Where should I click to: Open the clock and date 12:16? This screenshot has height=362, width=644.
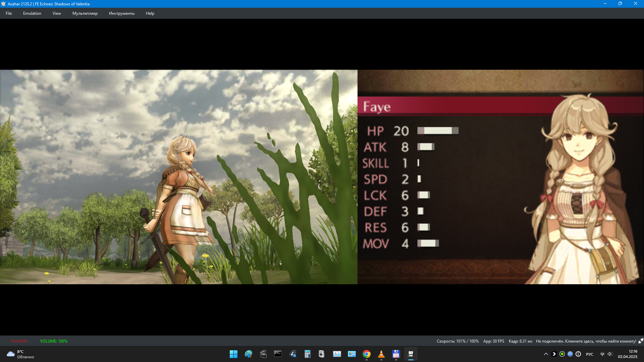(x=628, y=354)
